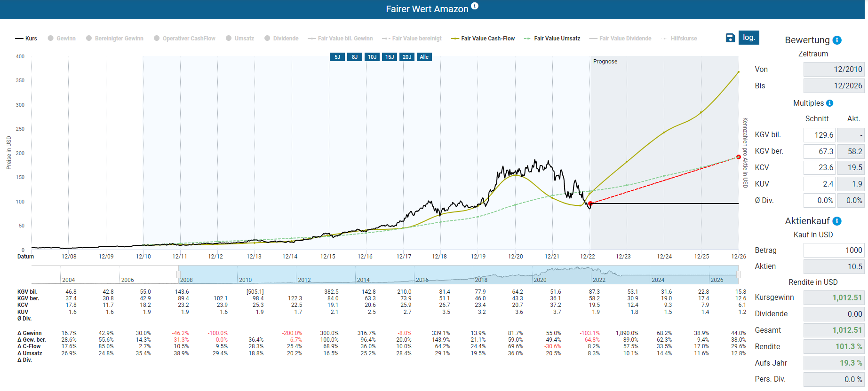Open info icon next to Fairer Wert Amazon
The height and width of the screenshot is (391, 868).
(x=475, y=6)
